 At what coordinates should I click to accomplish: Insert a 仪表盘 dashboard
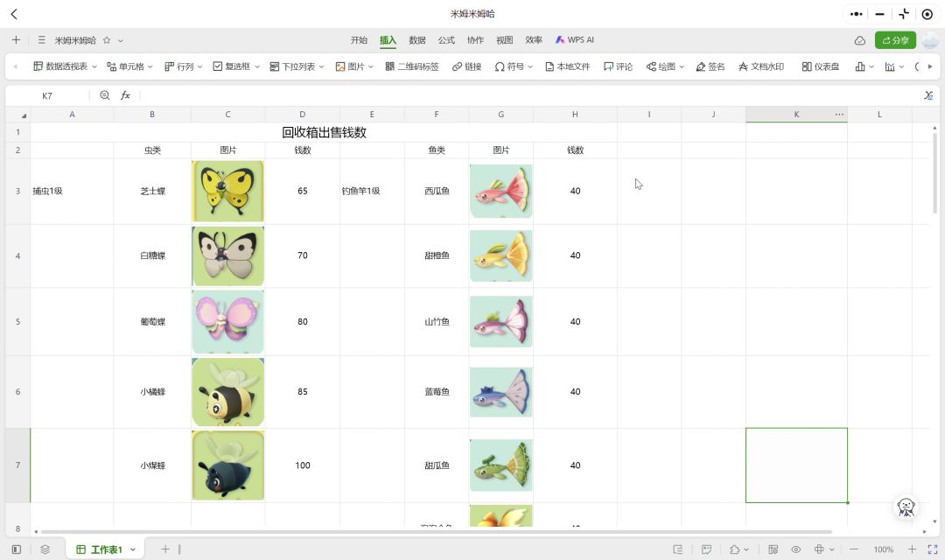821,66
